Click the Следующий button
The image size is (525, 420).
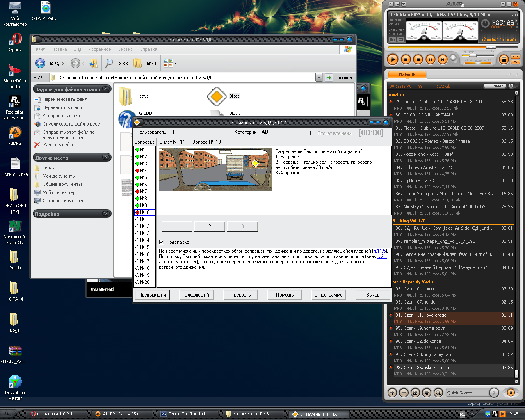[x=197, y=295]
